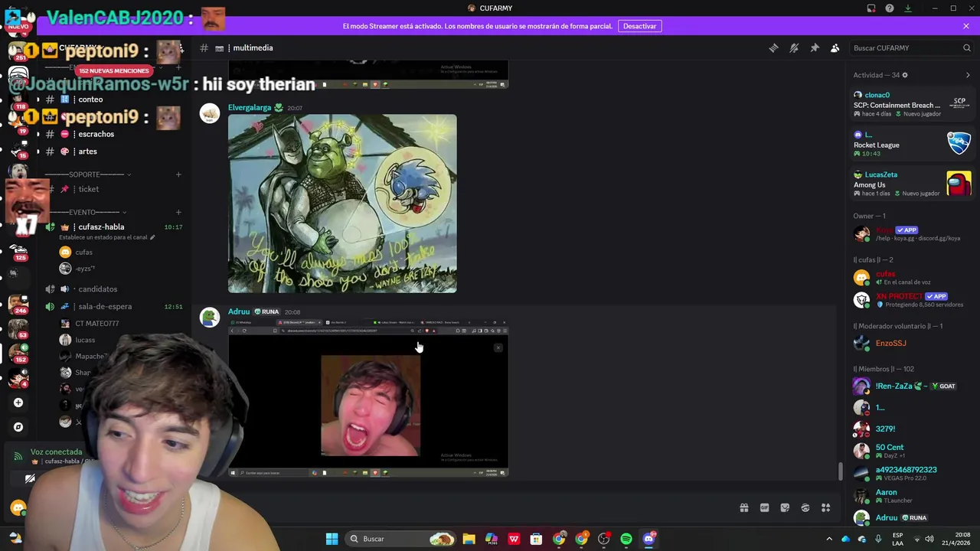The height and width of the screenshot is (551, 980).
Task: Open taskbar volume speaker icon
Action: click(x=929, y=539)
